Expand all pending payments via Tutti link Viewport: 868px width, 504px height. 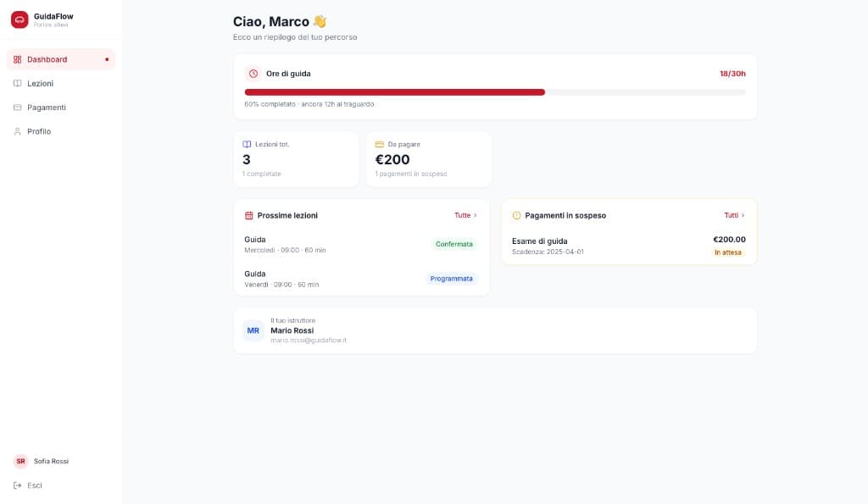[x=734, y=216]
